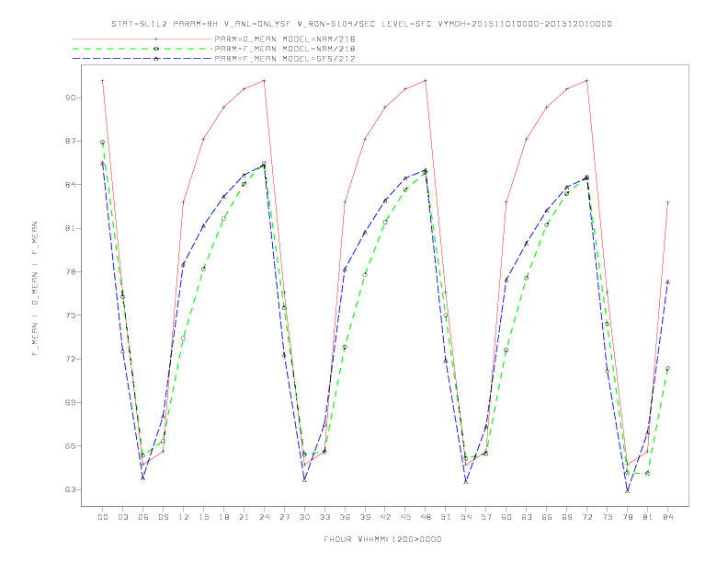Click the x-axis tick label 57

click(486, 517)
